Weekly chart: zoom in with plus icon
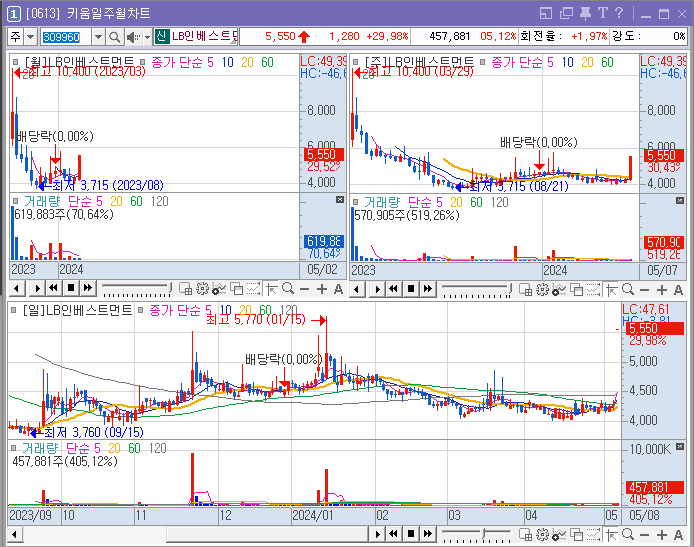 pos(662,290)
